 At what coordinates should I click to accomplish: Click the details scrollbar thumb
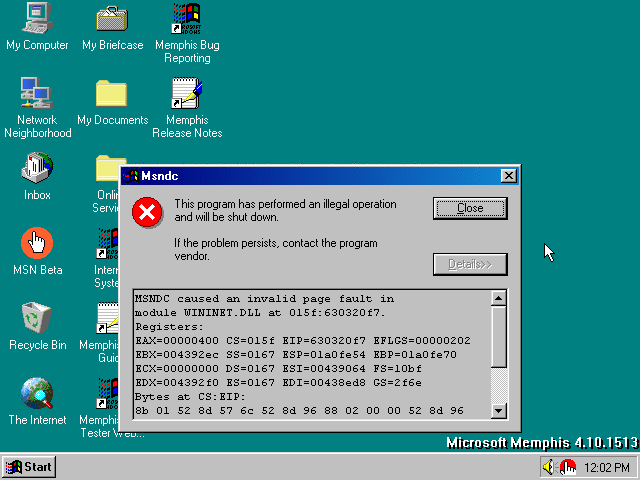(498, 337)
